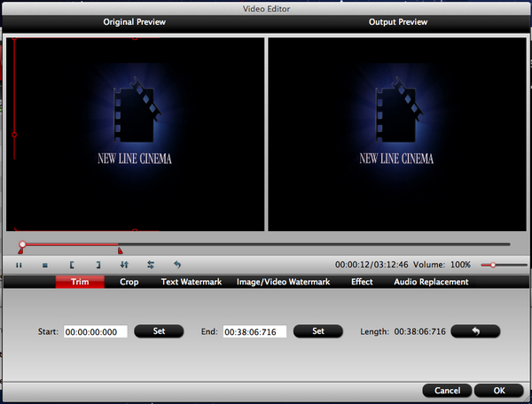Confirm edits with the OK button
This screenshot has height=404, width=532.
click(498, 391)
